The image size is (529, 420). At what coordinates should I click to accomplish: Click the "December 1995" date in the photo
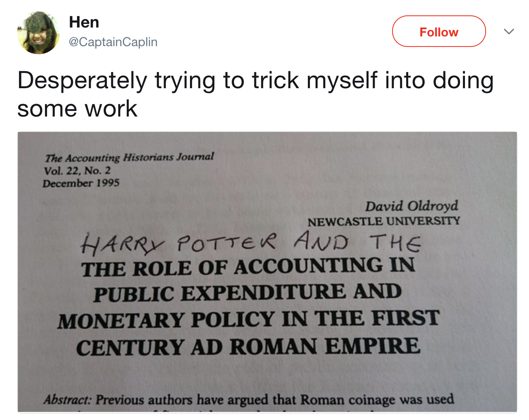tap(81, 183)
